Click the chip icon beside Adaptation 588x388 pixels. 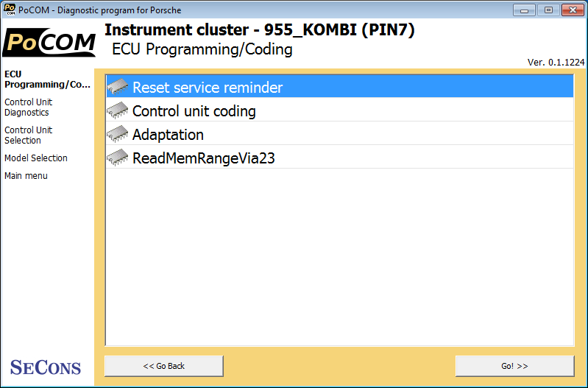coord(118,134)
